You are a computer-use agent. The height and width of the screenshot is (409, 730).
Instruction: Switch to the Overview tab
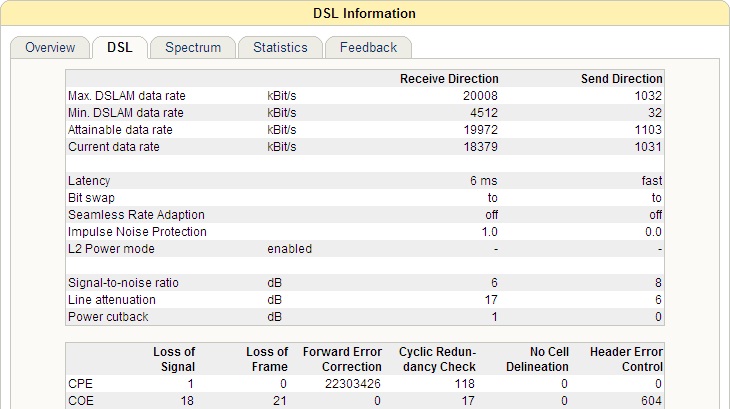pos(50,47)
